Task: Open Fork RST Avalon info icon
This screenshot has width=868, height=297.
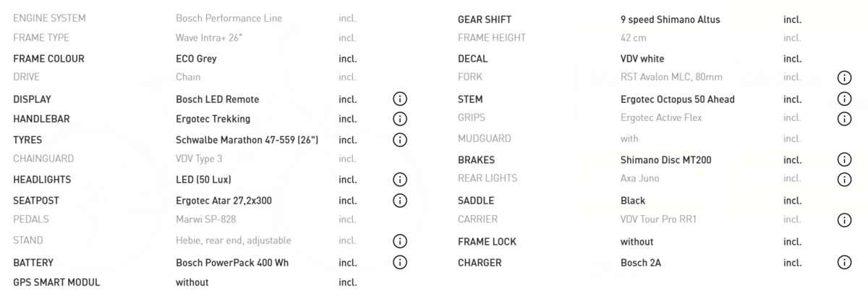Action: (x=844, y=78)
